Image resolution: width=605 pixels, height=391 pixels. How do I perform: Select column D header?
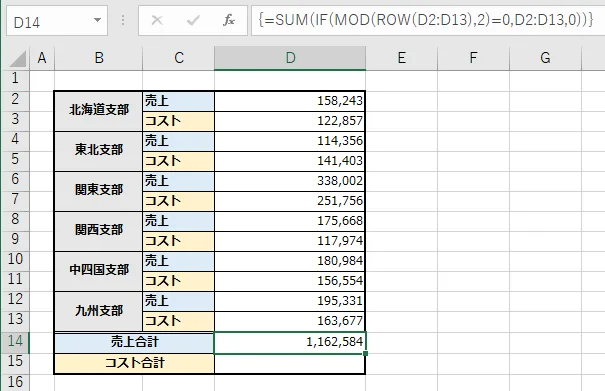(x=290, y=58)
